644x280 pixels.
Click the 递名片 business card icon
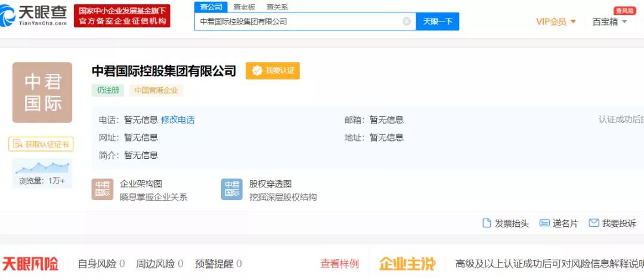tap(544, 223)
